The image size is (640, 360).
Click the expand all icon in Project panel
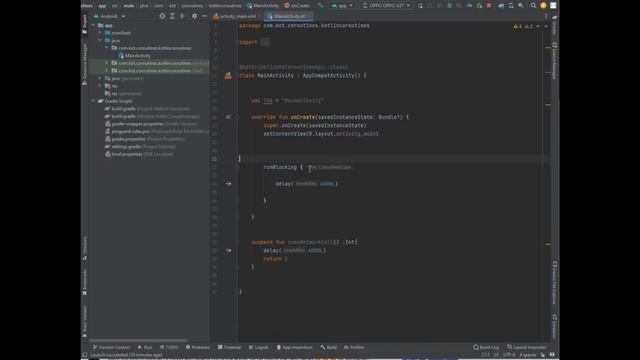[x=172, y=16]
